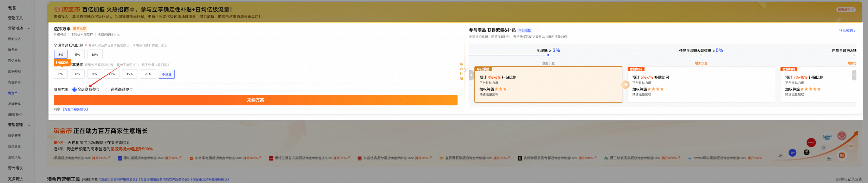Click the orange Mi brand logo
The height and width of the screenshot is (183, 868).
(842, 155)
